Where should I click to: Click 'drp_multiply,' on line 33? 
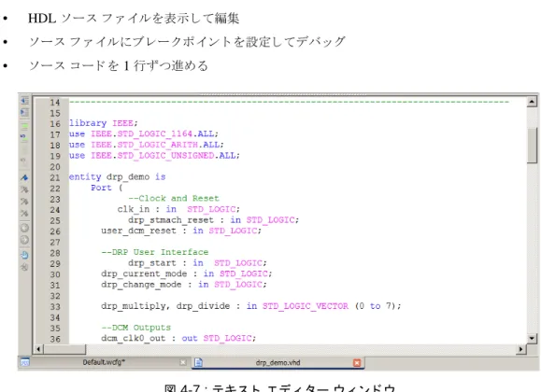(135, 306)
